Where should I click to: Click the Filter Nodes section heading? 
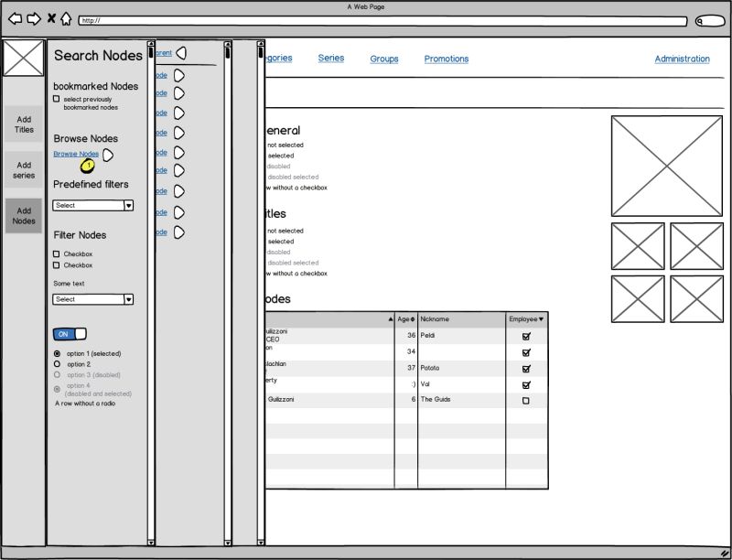pos(80,235)
